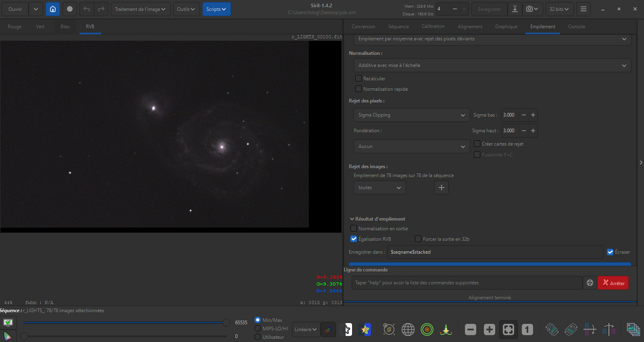Click the command line input field
Image resolution: width=644 pixels, height=342 pixels.
click(x=467, y=283)
